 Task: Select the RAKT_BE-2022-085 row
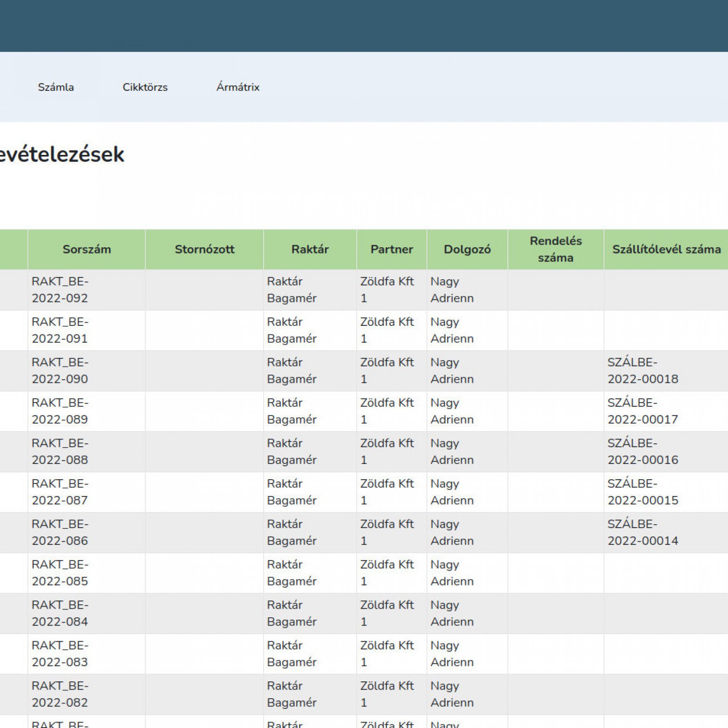pos(60,573)
